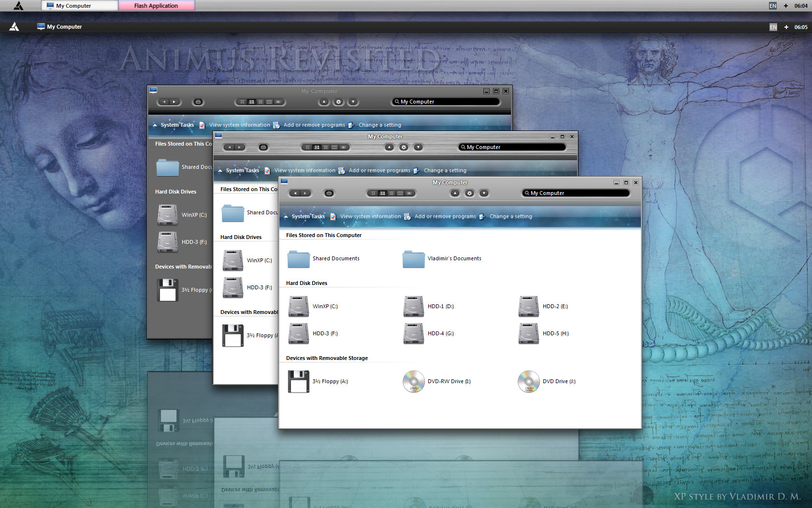Click the front window My Computer search field
812x508 pixels.
(x=576, y=193)
